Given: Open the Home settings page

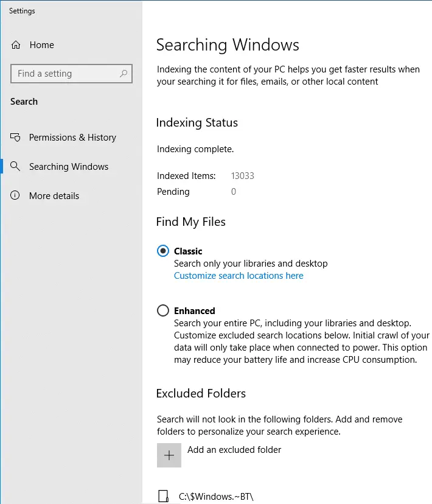Looking at the screenshot, I should (42, 45).
